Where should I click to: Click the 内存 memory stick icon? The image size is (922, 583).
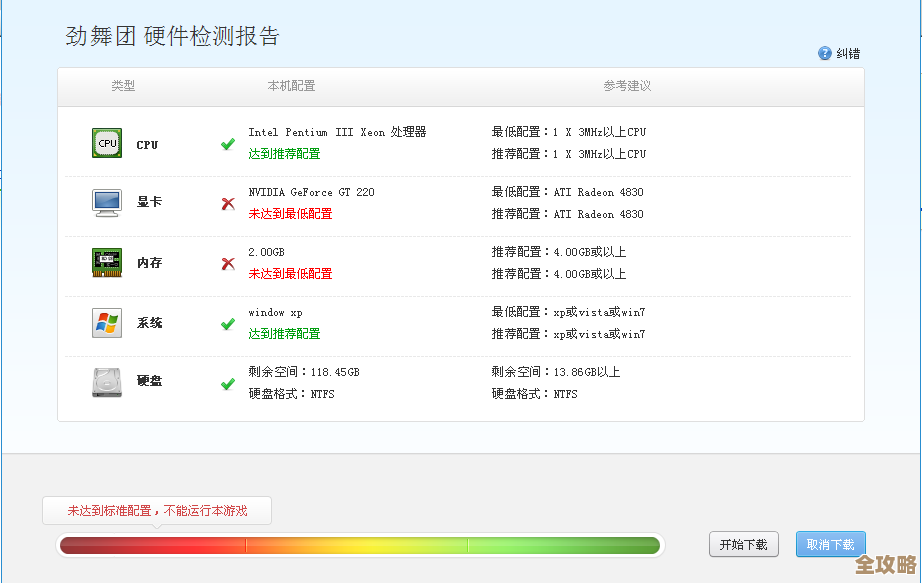[106, 262]
